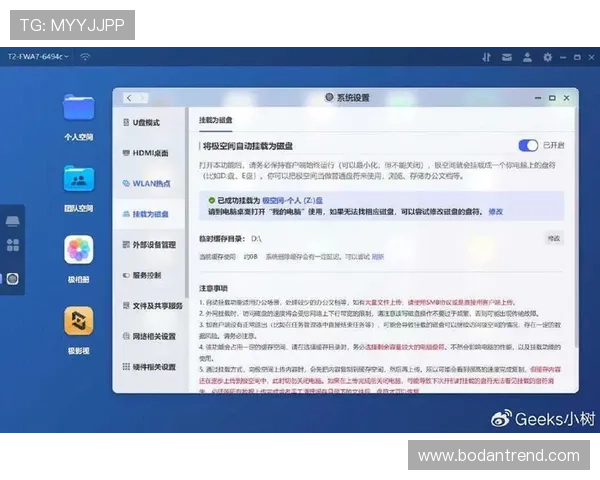Image resolution: width=600 pixels, height=480 pixels.
Task: Click the 系统设置 window title
Action: [353, 98]
